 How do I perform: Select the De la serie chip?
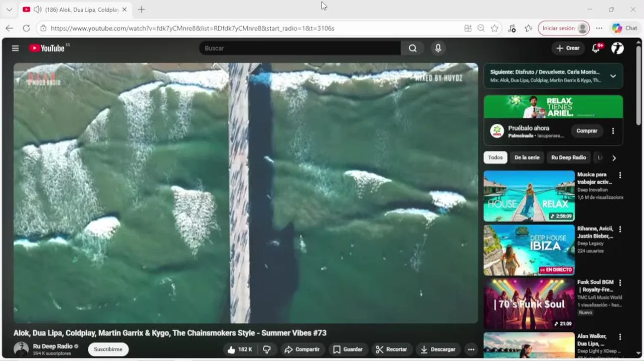coord(527,157)
